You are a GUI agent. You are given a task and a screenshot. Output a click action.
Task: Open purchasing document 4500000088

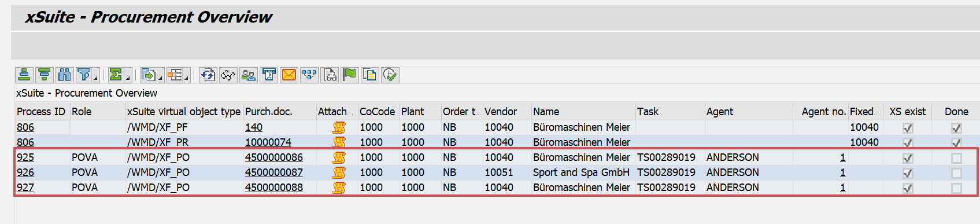pyautogui.click(x=274, y=188)
